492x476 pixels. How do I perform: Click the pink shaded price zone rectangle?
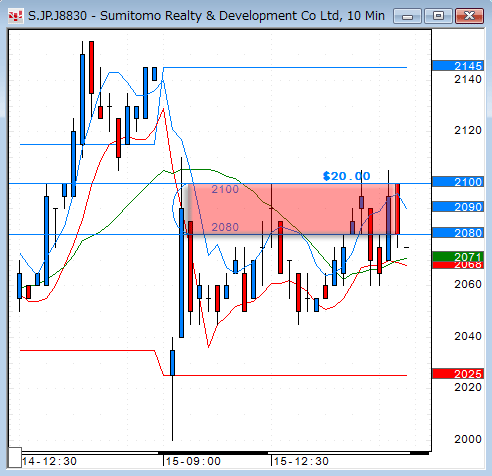293,209
